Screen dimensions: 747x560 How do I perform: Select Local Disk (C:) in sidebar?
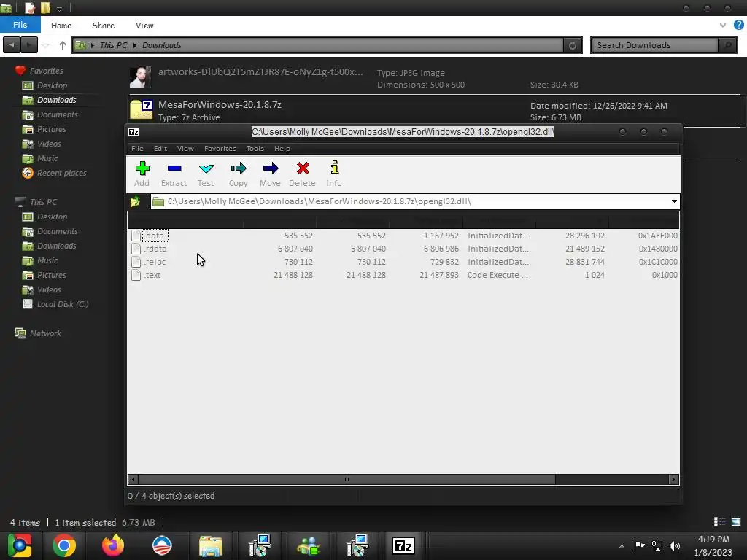coord(63,304)
